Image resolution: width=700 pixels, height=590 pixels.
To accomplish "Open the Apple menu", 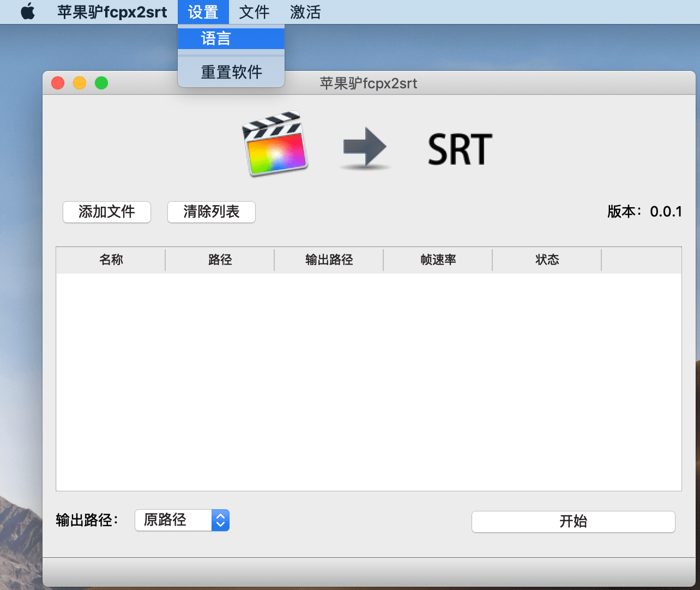I will point(28,11).
